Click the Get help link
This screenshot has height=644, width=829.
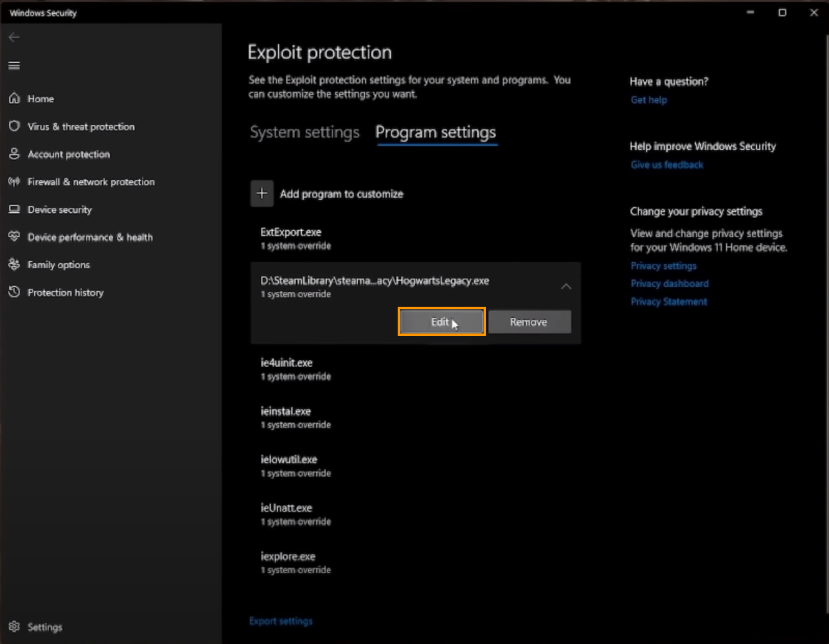(x=649, y=100)
